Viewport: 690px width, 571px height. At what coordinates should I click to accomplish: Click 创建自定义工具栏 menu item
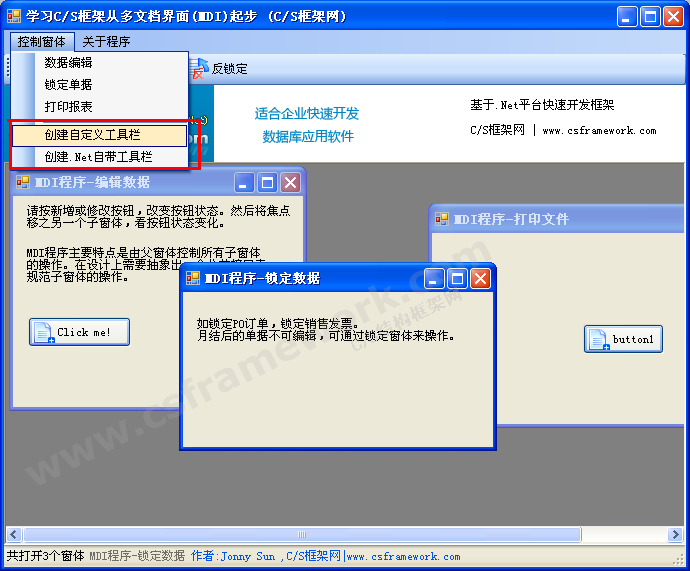coord(92,135)
